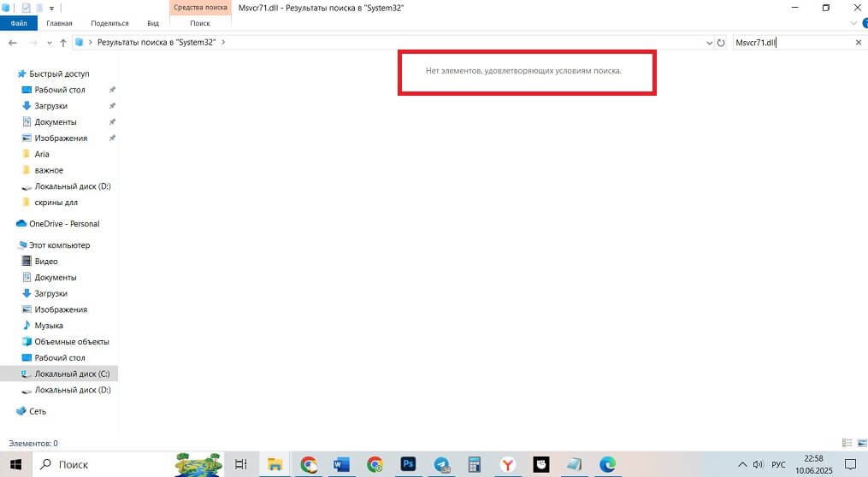Select Локальный диск (D:) under Этот компьютер
The image size is (868, 477).
pos(72,390)
